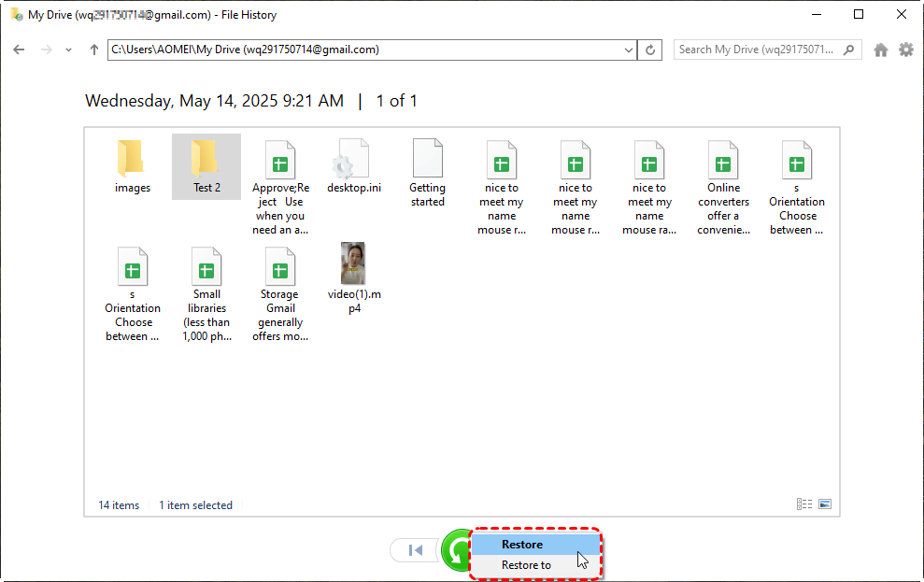Switch to details list view
The image size is (924, 582).
coord(804,504)
